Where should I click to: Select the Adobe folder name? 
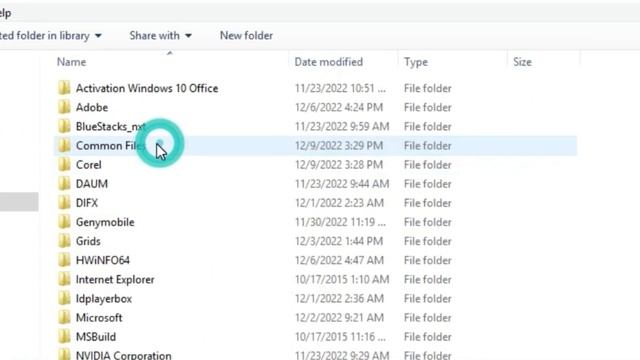click(x=92, y=107)
